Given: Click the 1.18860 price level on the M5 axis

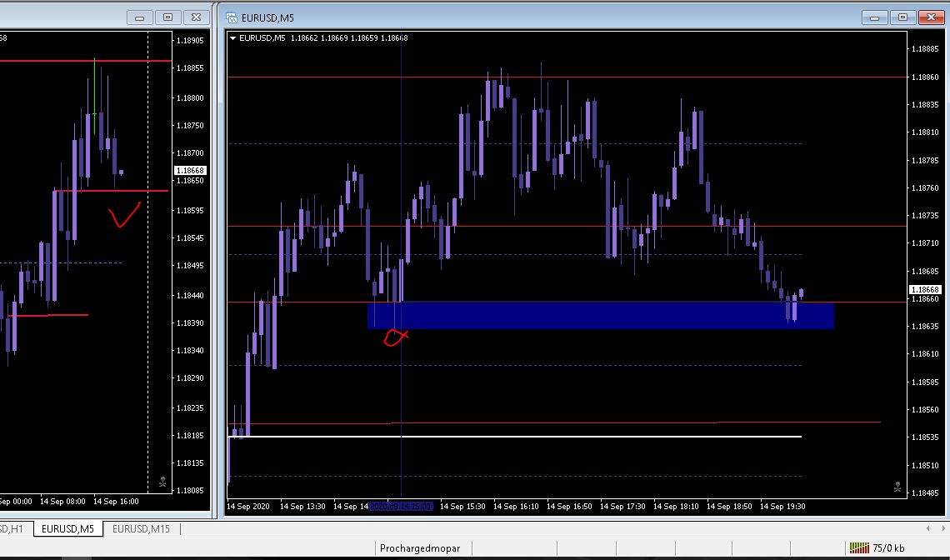Looking at the screenshot, I should (925, 77).
